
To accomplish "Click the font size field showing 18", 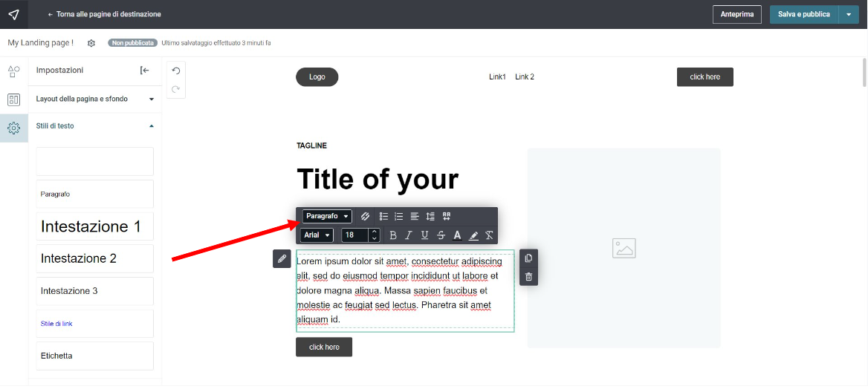I will point(355,235).
